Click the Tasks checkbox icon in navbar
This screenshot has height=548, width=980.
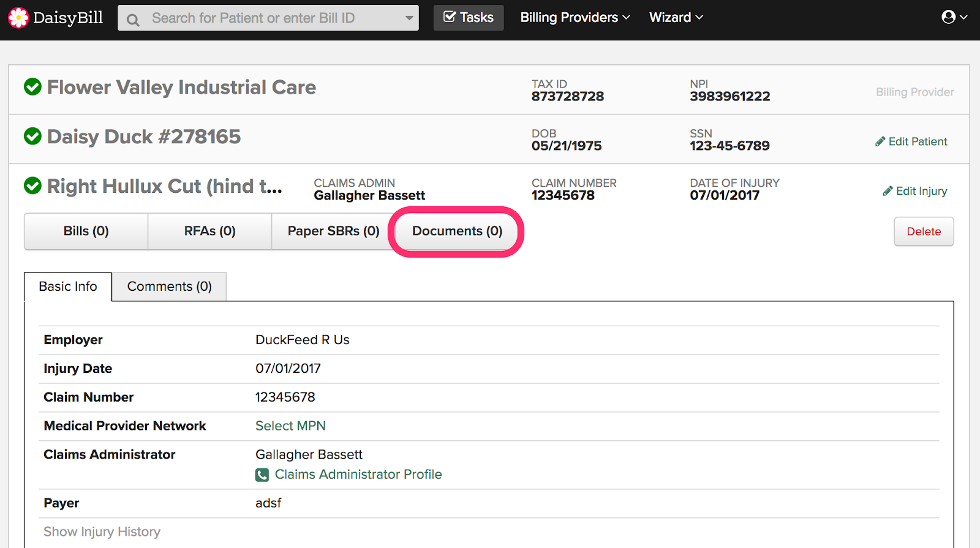450,17
